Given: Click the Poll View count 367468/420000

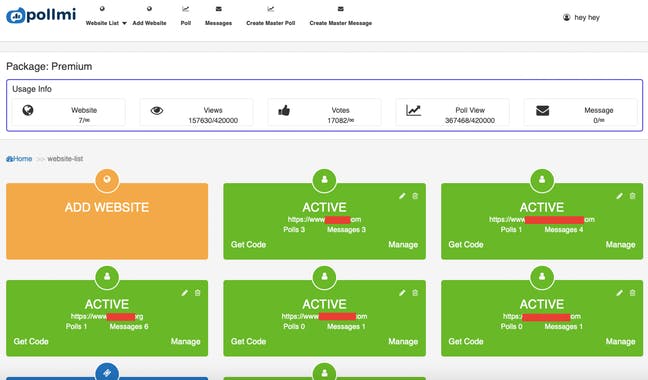Looking at the screenshot, I should pyautogui.click(x=470, y=121).
